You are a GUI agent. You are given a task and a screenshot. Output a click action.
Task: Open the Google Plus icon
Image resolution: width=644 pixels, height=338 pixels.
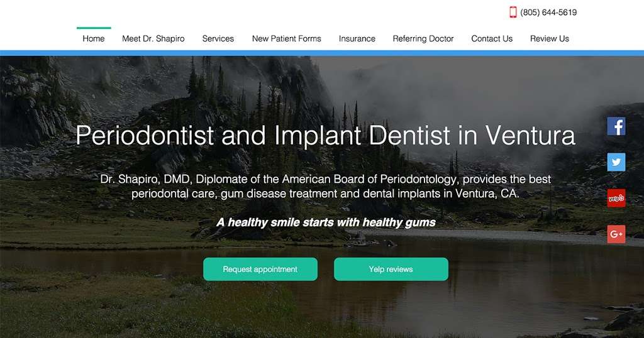616,234
